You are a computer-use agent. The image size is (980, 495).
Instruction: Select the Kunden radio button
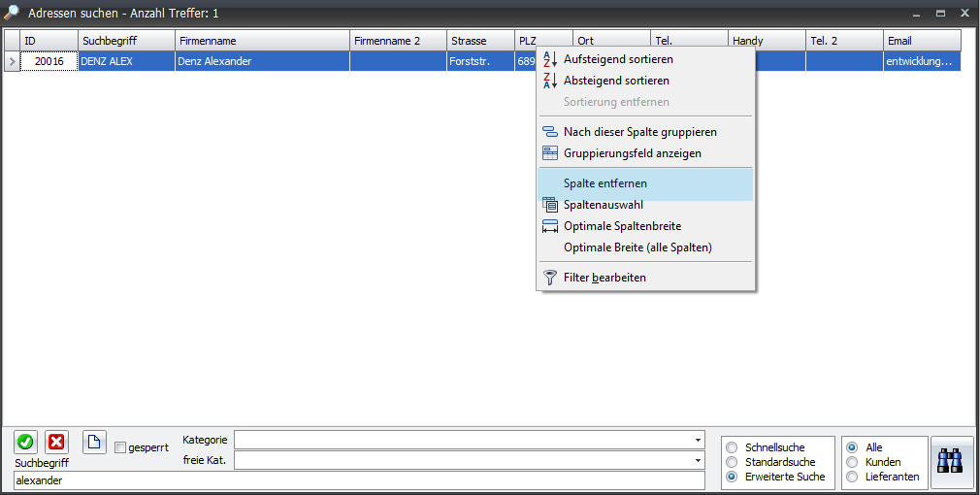(x=852, y=462)
